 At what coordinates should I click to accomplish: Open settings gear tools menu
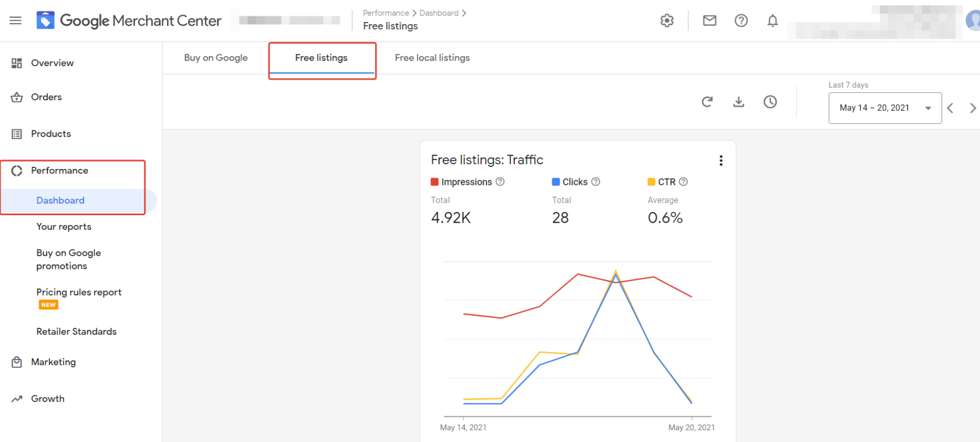[667, 21]
